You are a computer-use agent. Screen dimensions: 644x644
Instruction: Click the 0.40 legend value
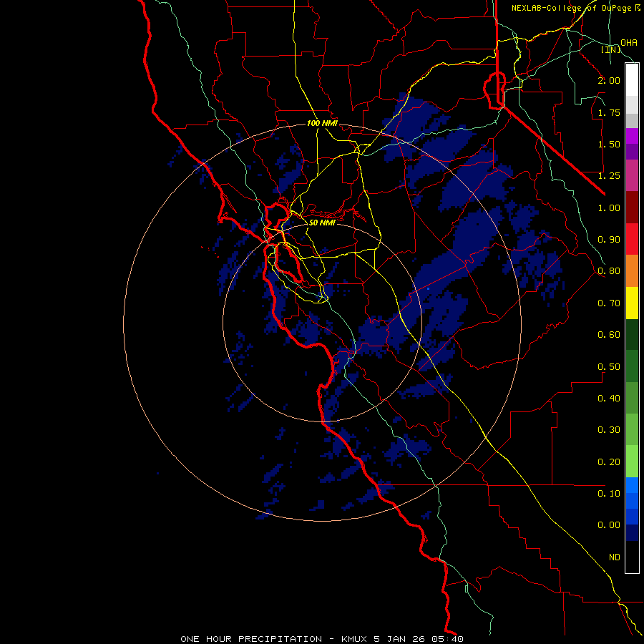pyautogui.click(x=609, y=399)
